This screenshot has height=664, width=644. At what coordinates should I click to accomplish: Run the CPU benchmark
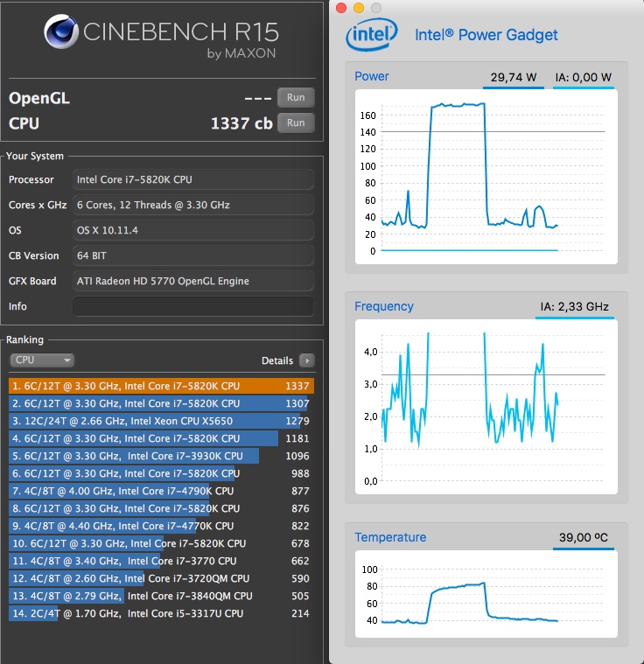click(x=296, y=122)
